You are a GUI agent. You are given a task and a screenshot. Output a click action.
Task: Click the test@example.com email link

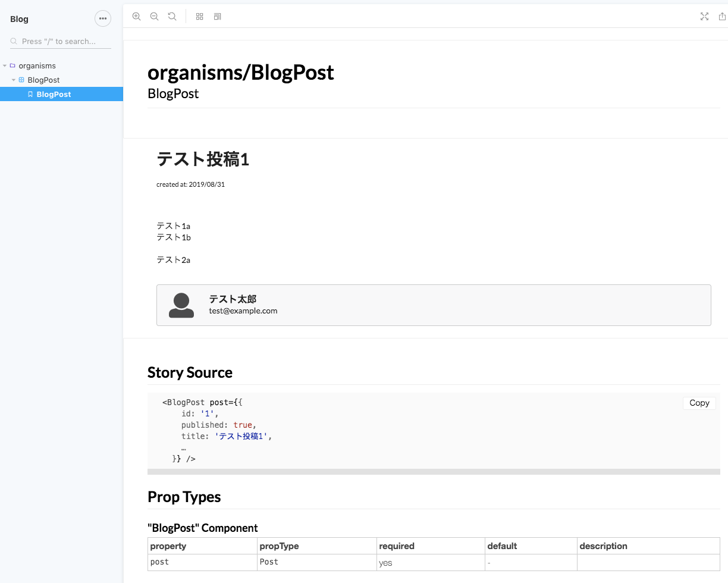point(243,311)
